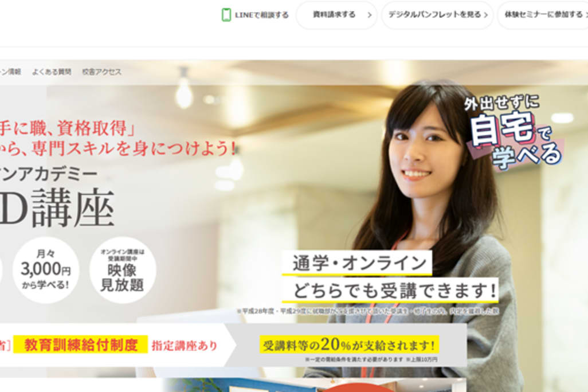This screenshot has height=392, width=588.
Task: Click the chevron arrow beside 資料請求する
Action: pos(369,15)
